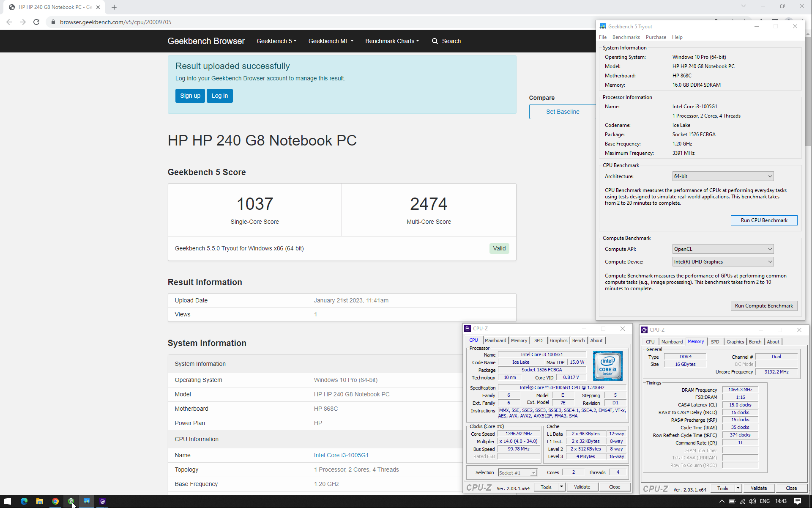The width and height of the screenshot is (812, 508).
Task: Open Wi-Fi network tray icon
Action: pos(743,501)
